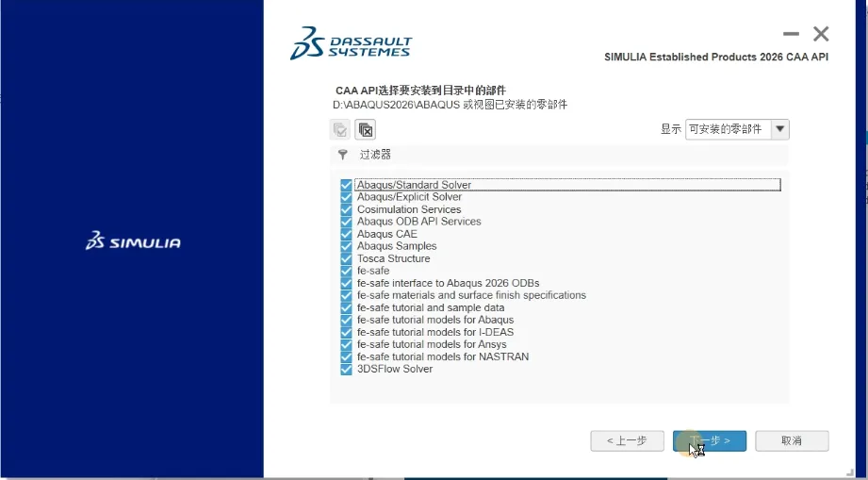Toggle Abaqus ODB API Services checkbox
The height and width of the screenshot is (480, 868).
pyautogui.click(x=346, y=222)
